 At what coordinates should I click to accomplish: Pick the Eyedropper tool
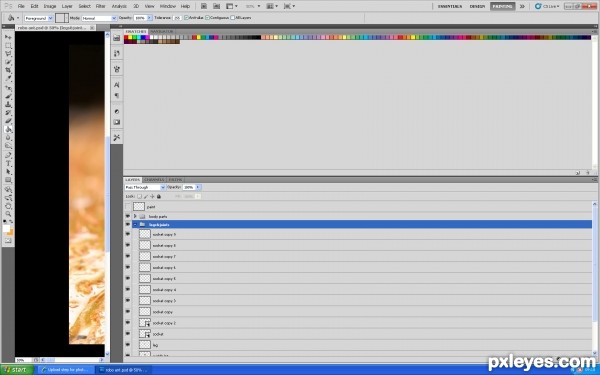click(x=8, y=79)
